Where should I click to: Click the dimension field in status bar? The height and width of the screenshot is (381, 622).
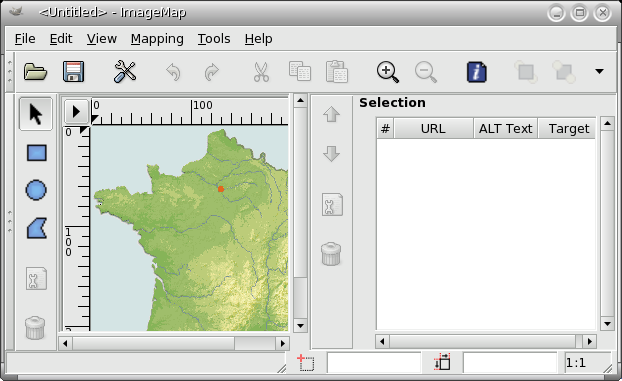click(510, 363)
